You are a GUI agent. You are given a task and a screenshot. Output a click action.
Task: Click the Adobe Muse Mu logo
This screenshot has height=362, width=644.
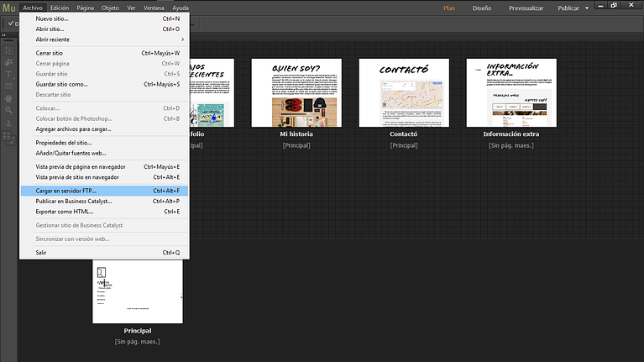(x=8, y=8)
